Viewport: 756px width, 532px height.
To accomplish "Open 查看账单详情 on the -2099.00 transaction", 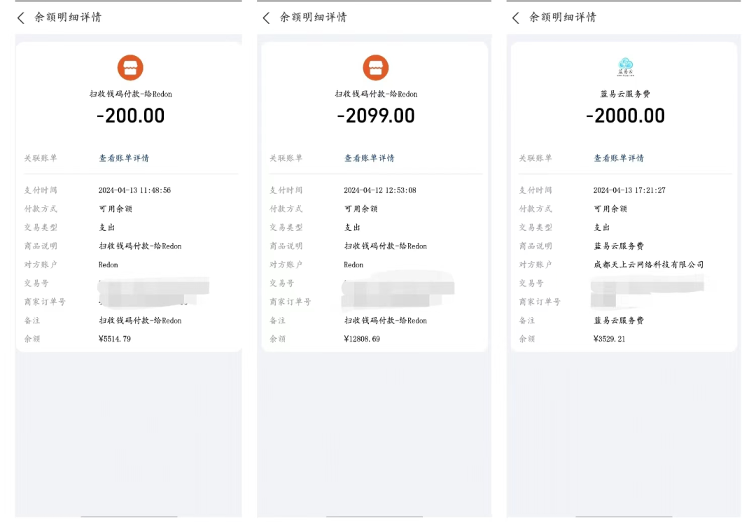I will tap(370, 158).
